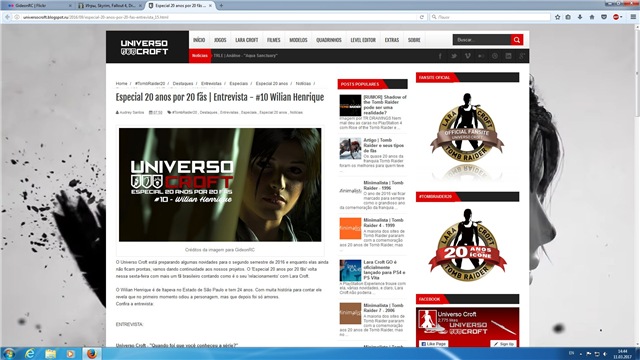
Task: Open Lara Croft GO PS4 post link
Action: [384, 269]
